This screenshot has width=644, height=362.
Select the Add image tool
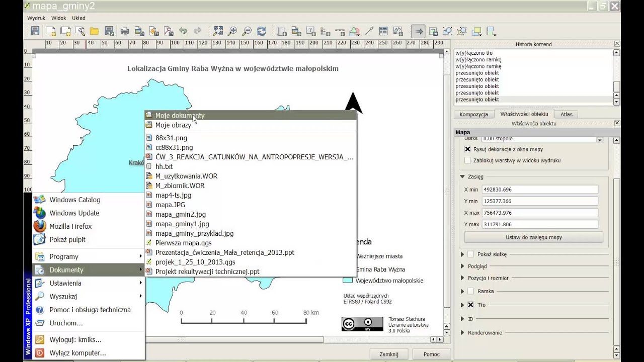[x=296, y=31]
